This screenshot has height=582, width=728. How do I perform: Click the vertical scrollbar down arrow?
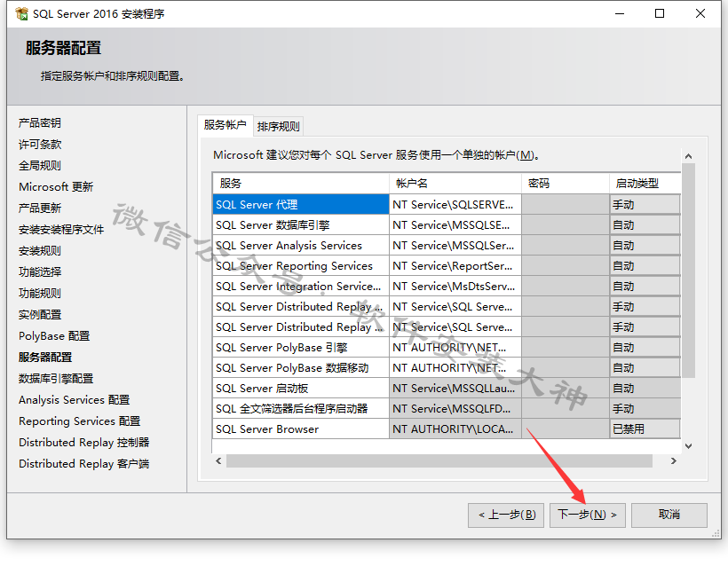point(688,446)
